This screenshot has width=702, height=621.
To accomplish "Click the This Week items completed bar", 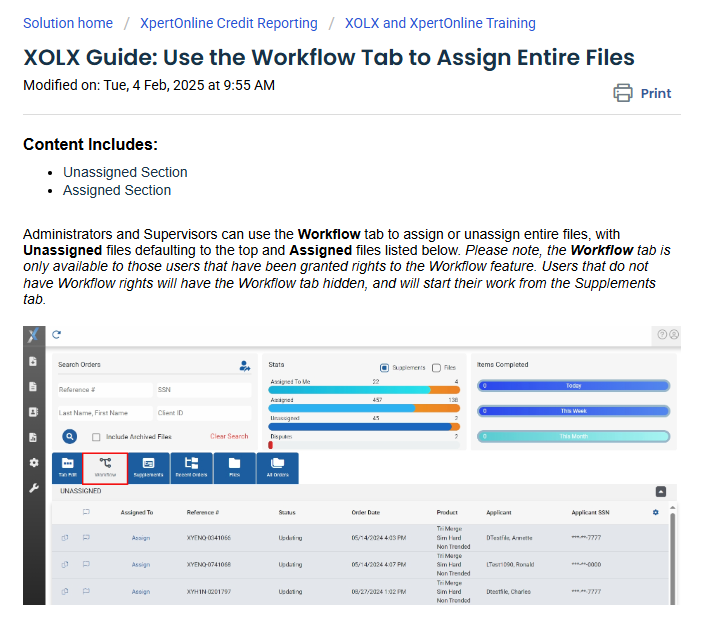I will click(574, 411).
